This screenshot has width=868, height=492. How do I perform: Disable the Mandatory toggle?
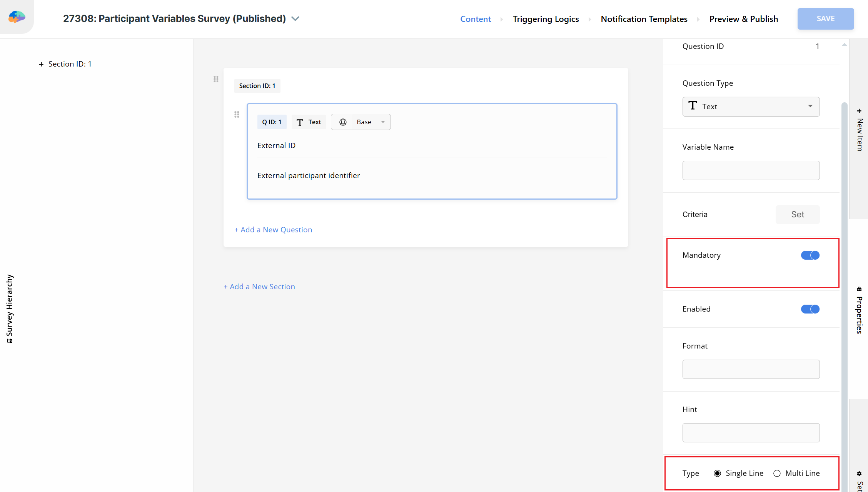(x=810, y=255)
